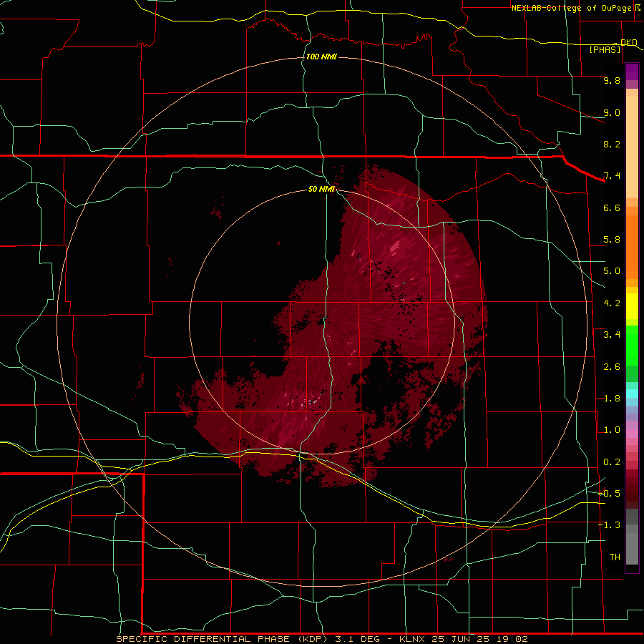644x644 pixels.
Task: Click the '0.2' scale value
Action: point(612,462)
